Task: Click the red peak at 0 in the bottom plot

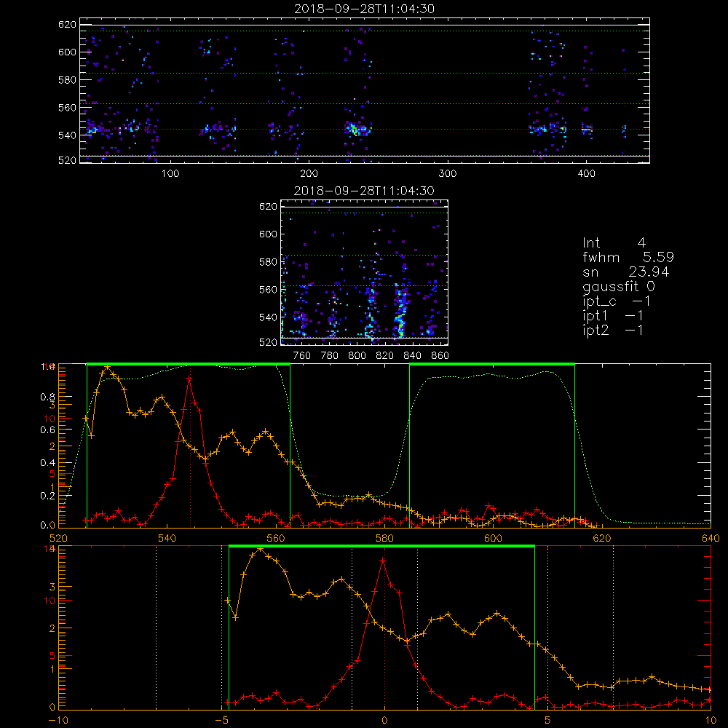Action: [x=383, y=561]
